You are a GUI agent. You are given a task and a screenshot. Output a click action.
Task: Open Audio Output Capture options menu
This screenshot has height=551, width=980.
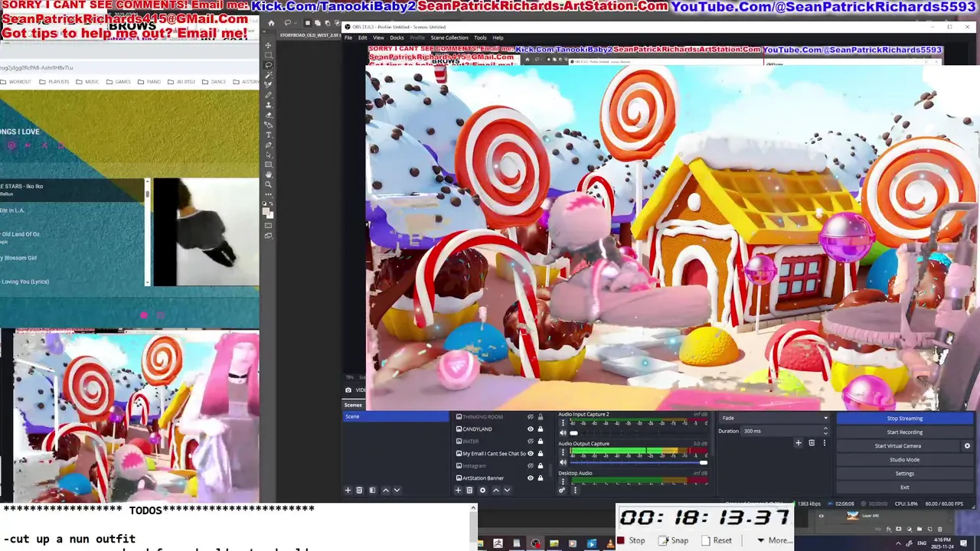[x=563, y=452]
